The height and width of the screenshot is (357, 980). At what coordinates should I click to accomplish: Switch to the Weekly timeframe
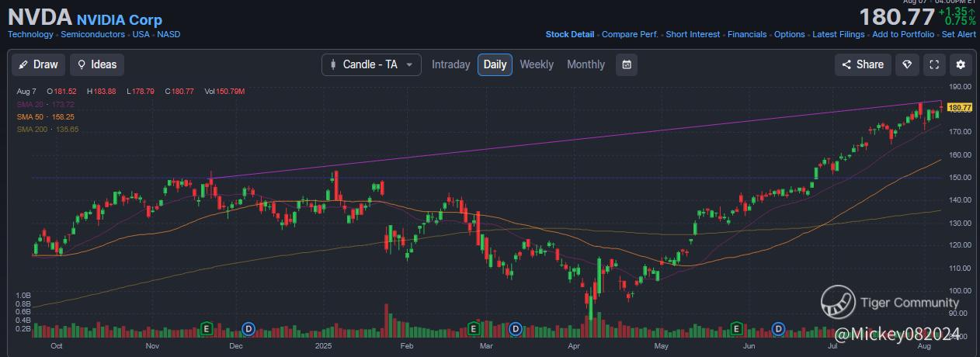(x=537, y=64)
